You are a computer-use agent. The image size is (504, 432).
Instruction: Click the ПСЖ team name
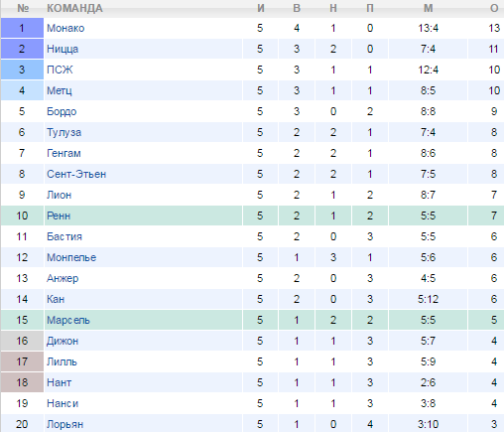60,70
